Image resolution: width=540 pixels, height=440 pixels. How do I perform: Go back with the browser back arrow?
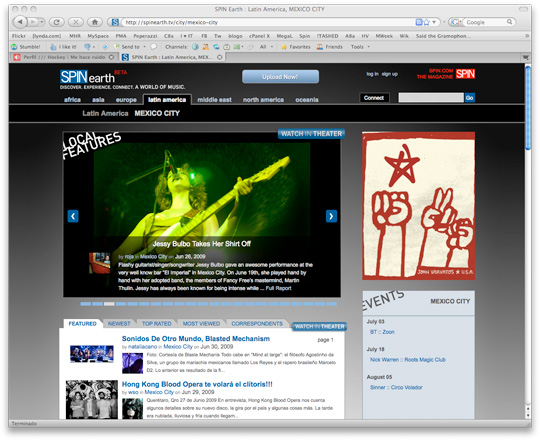point(20,22)
